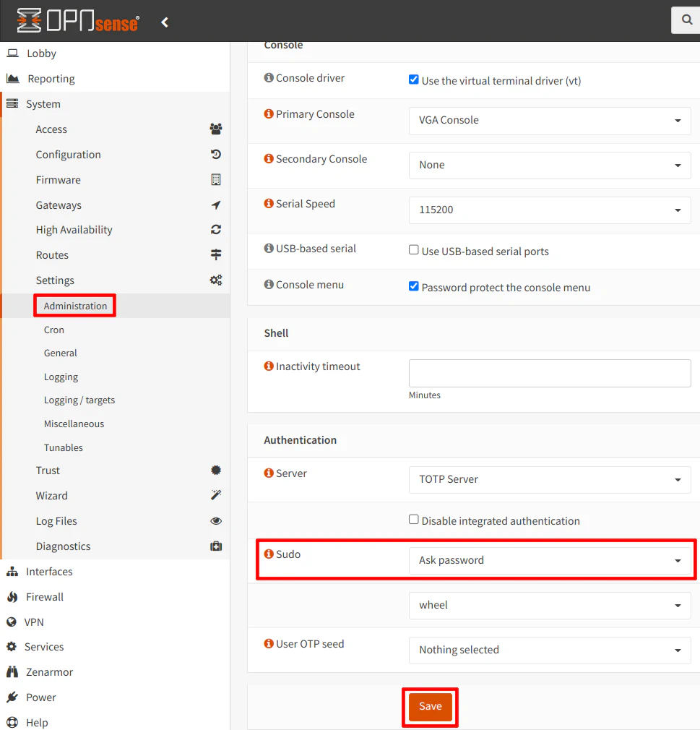Screen dimensions: 700x730
Task: Show help info for Inactivity timeout
Action: (x=269, y=366)
